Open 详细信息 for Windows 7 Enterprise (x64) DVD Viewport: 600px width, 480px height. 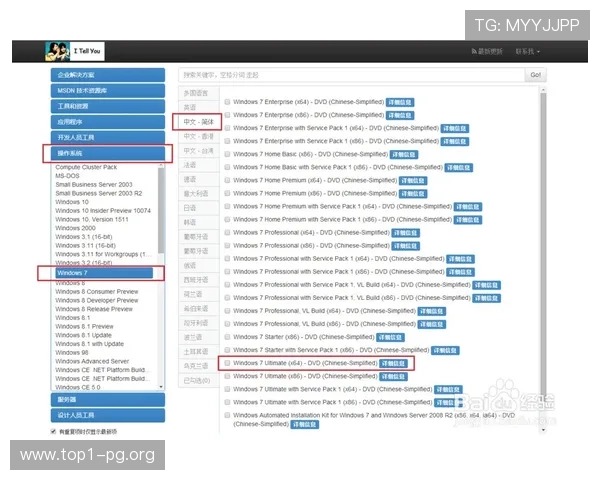coord(400,103)
